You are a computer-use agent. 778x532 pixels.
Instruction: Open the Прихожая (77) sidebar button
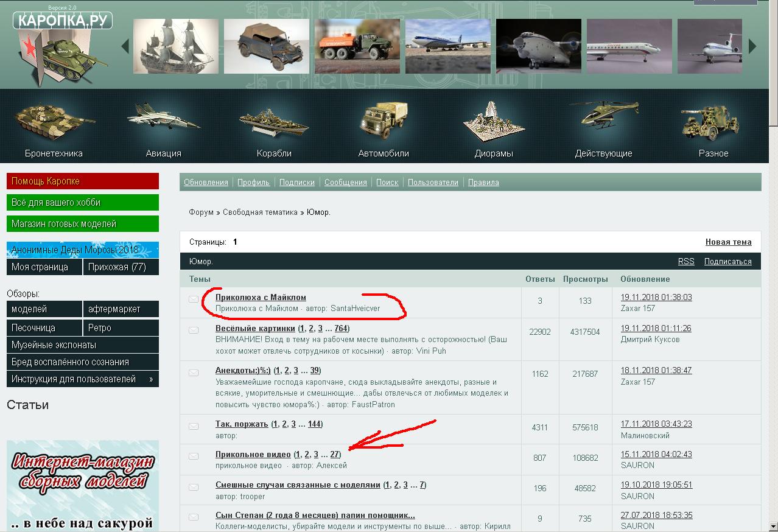(120, 267)
